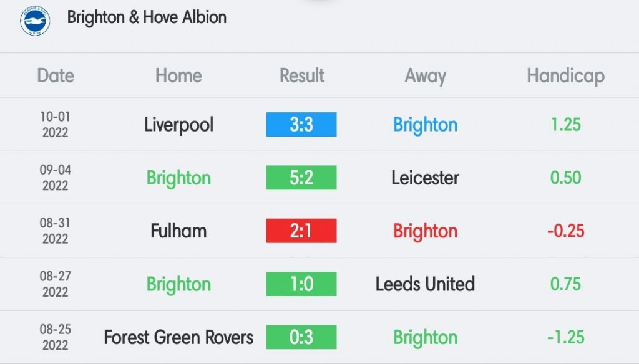Image resolution: width=639 pixels, height=364 pixels.
Task: Select the Home column header
Action: 178,76
